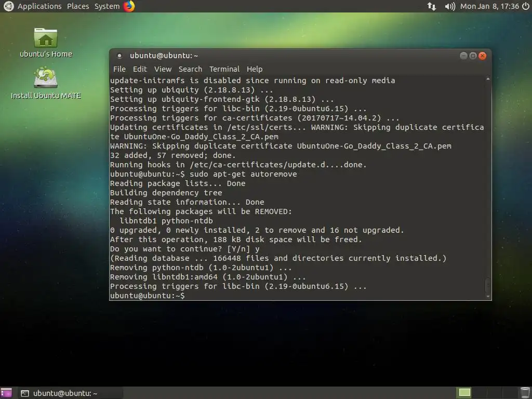Open the terminal Help menu

tap(255, 69)
